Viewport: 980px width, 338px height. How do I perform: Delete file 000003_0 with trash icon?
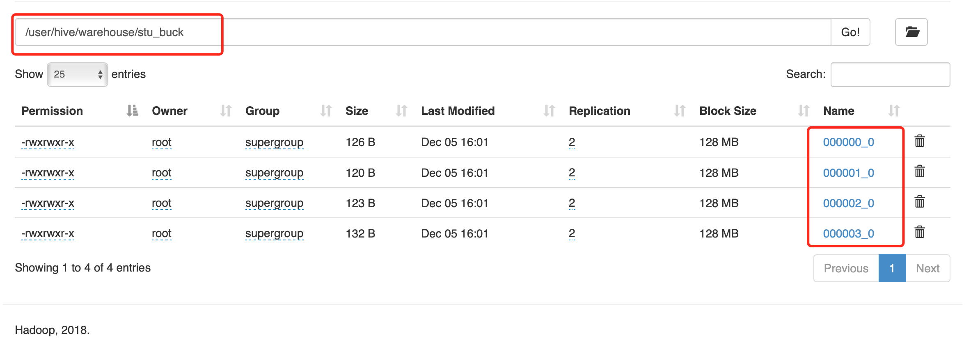point(920,233)
